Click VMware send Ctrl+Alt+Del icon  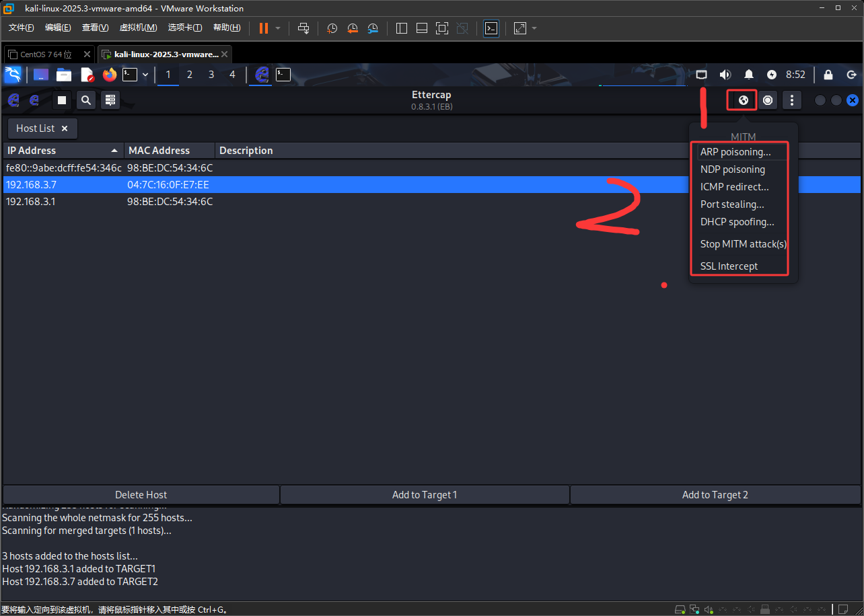tap(303, 28)
